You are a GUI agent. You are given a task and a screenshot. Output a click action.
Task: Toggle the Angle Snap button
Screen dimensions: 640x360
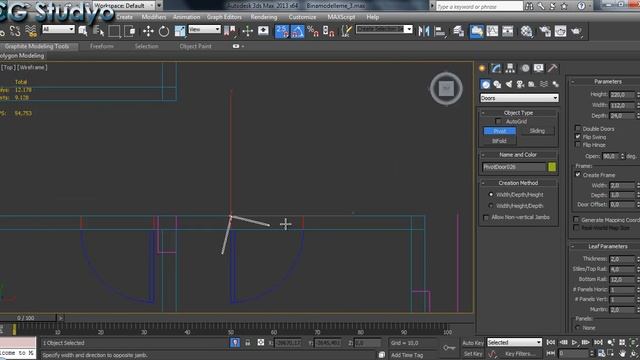298,31
